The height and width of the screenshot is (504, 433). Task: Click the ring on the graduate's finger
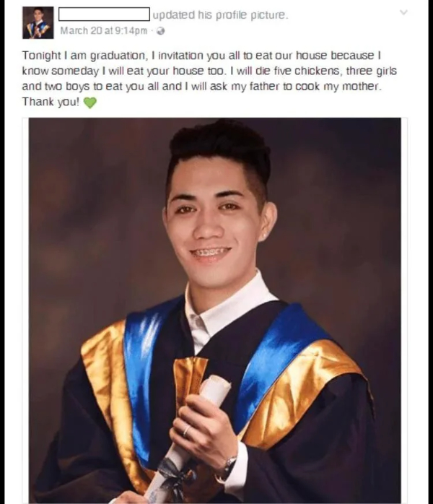point(186,430)
